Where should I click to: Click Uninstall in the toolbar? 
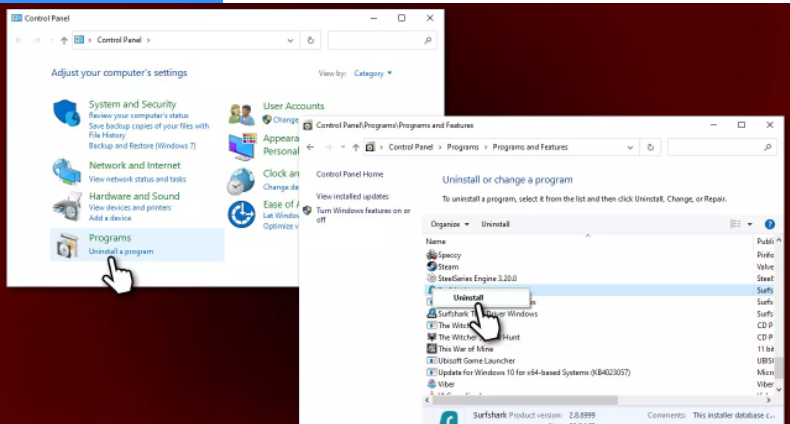[495, 224]
